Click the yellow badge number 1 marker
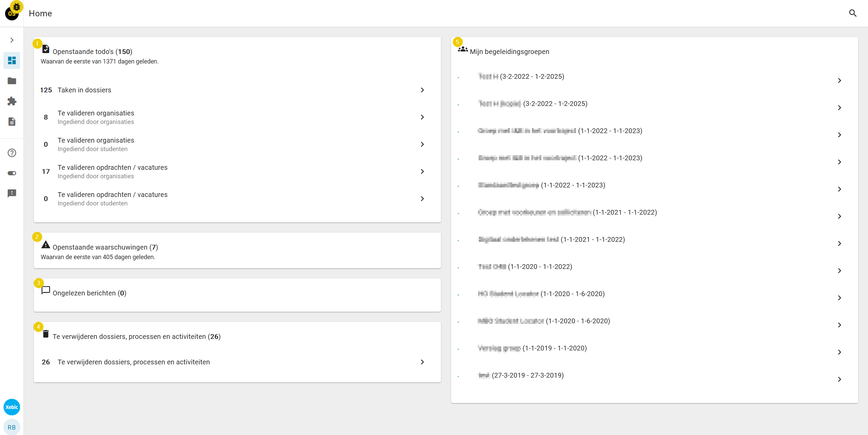The width and height of the screenshot is (868, 435). 37,43
